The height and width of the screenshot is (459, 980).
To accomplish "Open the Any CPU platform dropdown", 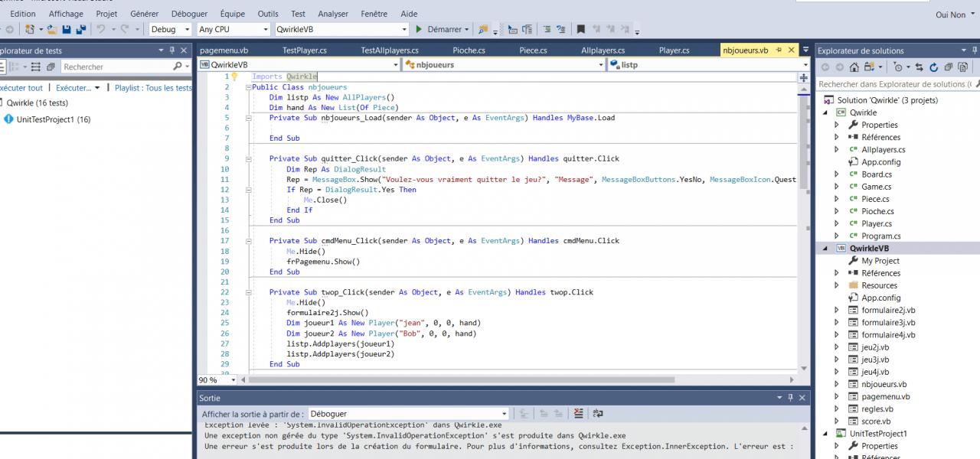I will click(x=233, y=29).
